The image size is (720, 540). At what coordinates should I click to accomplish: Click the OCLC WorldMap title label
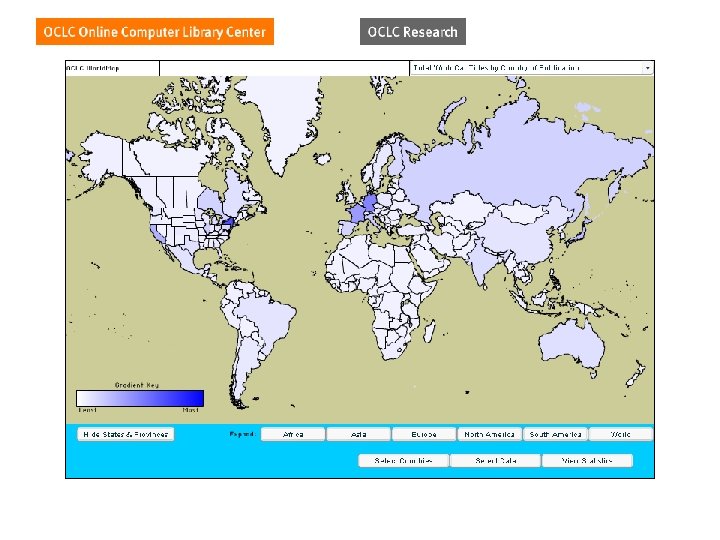[93, 68]
